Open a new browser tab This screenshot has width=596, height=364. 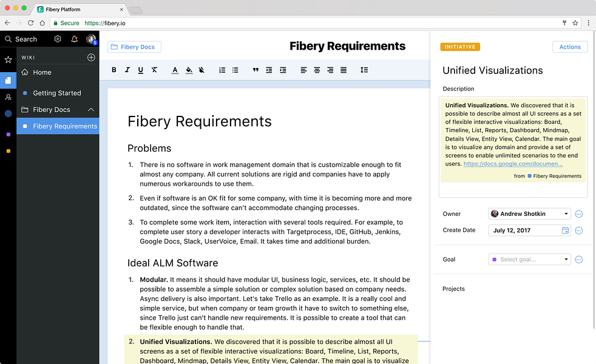pyautogui.click(x=136, y=10)
